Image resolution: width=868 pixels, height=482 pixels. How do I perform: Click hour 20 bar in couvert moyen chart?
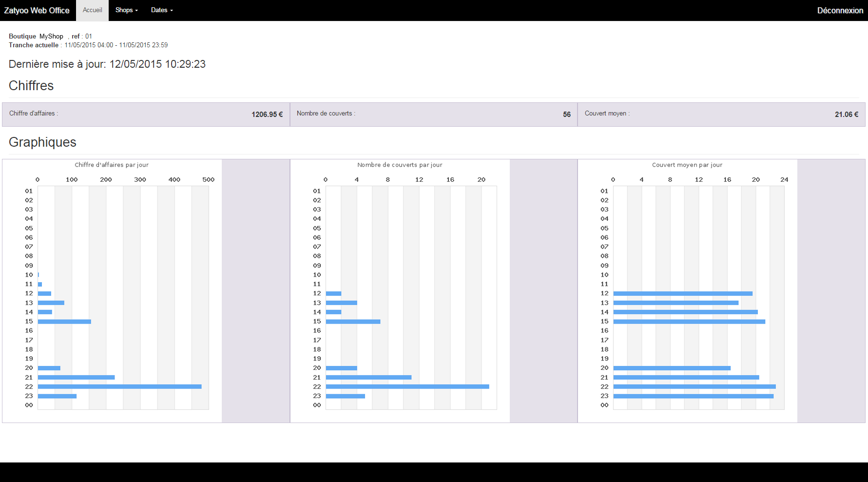click(672, 368)
